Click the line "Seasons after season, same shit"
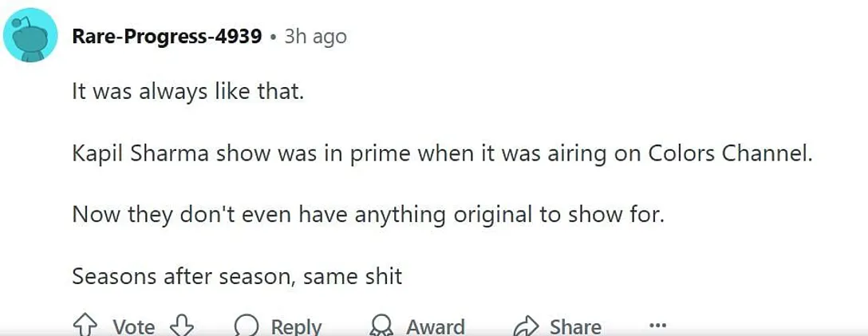This screenshot has width=868, height=336. tap(237, 276)
